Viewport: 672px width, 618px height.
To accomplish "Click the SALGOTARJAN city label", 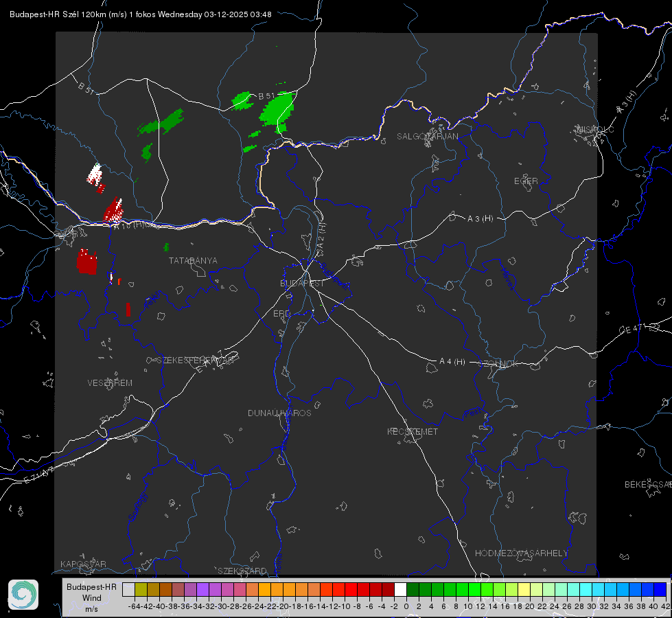I will (427, 137).
